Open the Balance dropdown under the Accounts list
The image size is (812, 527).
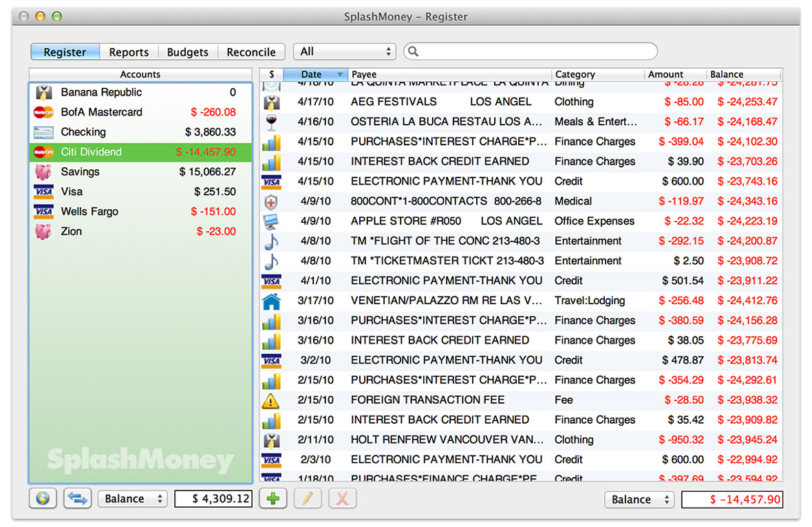point(133,499)
